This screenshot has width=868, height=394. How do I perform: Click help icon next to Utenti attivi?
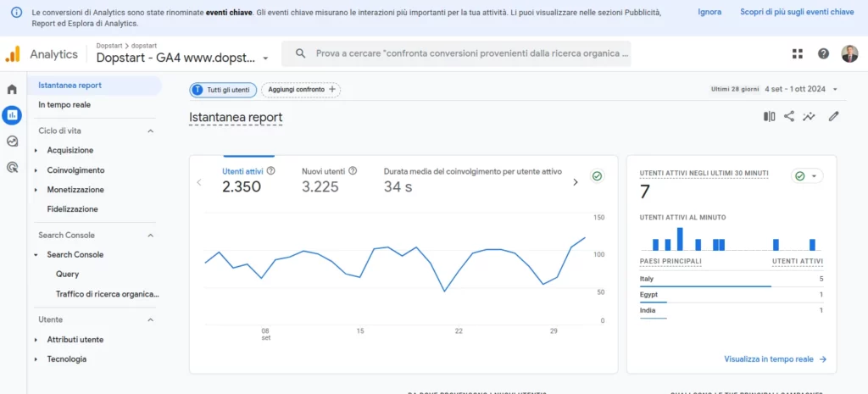click(271, 171)
